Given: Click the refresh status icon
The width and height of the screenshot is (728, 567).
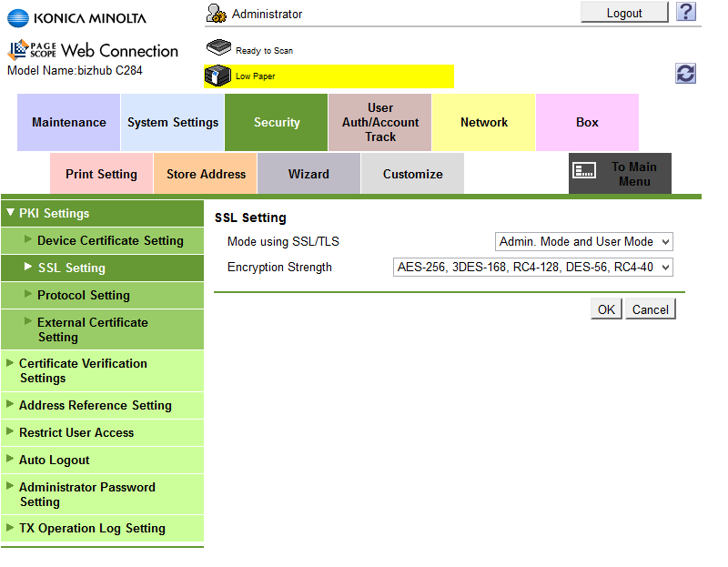Looking at the screenshot, I should point(685,73).
